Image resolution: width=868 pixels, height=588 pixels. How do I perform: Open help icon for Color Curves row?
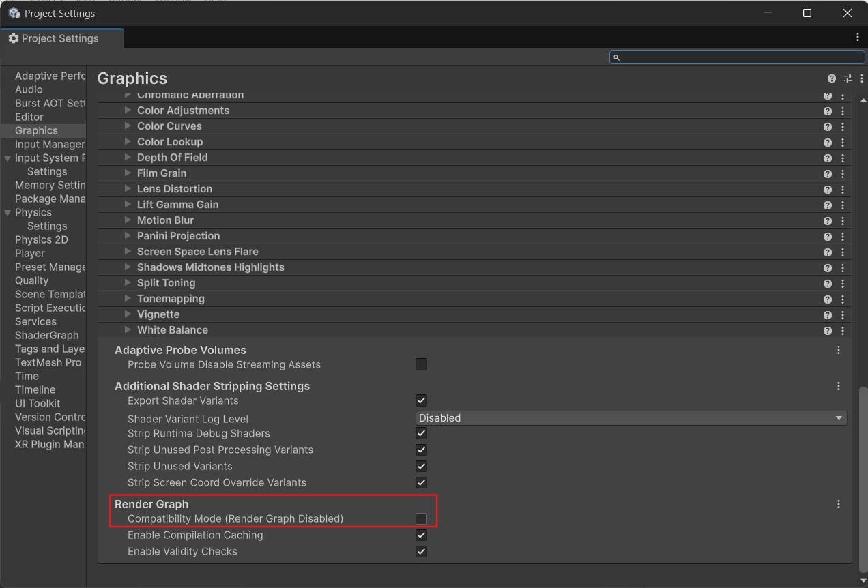point(827,126)
